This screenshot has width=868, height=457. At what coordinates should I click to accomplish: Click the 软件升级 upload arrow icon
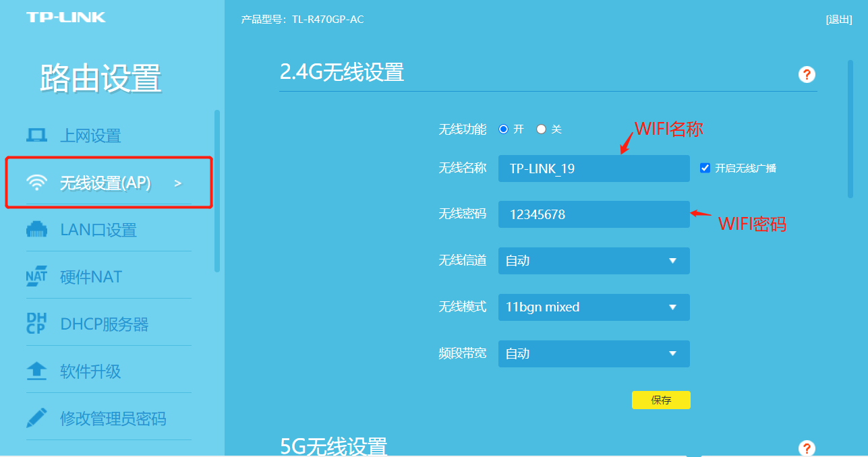(x=36, y=371)
